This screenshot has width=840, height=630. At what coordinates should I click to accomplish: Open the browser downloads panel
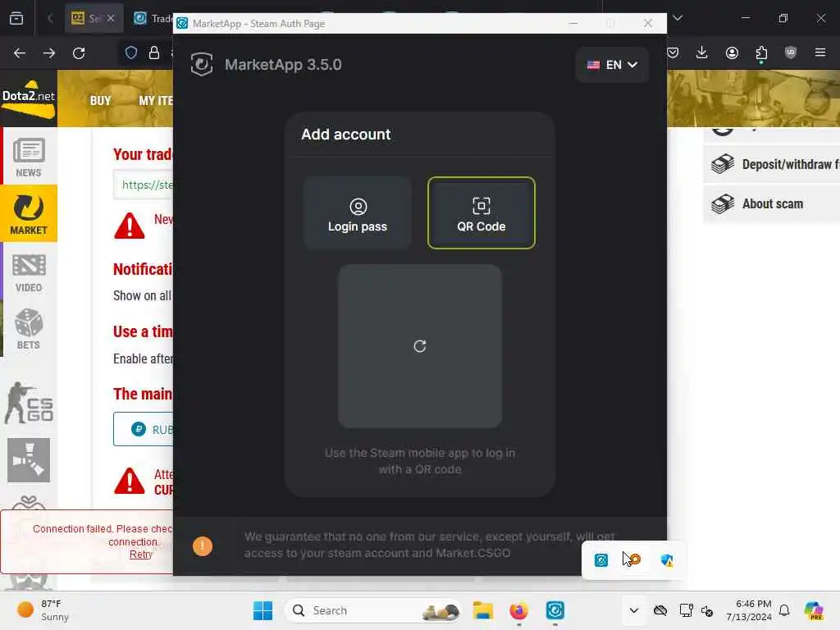click(x=702, y=52)
